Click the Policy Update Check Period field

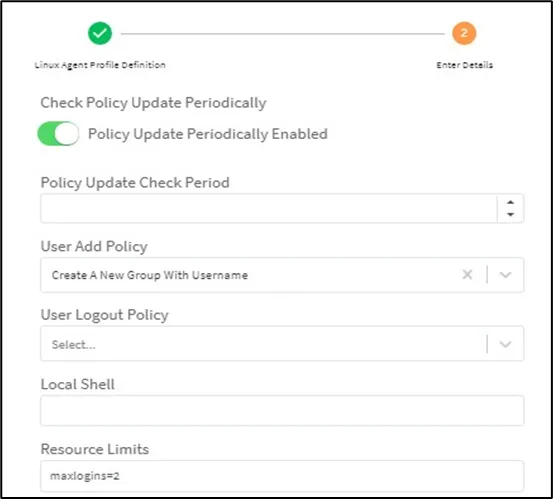[x=269, y=208]
